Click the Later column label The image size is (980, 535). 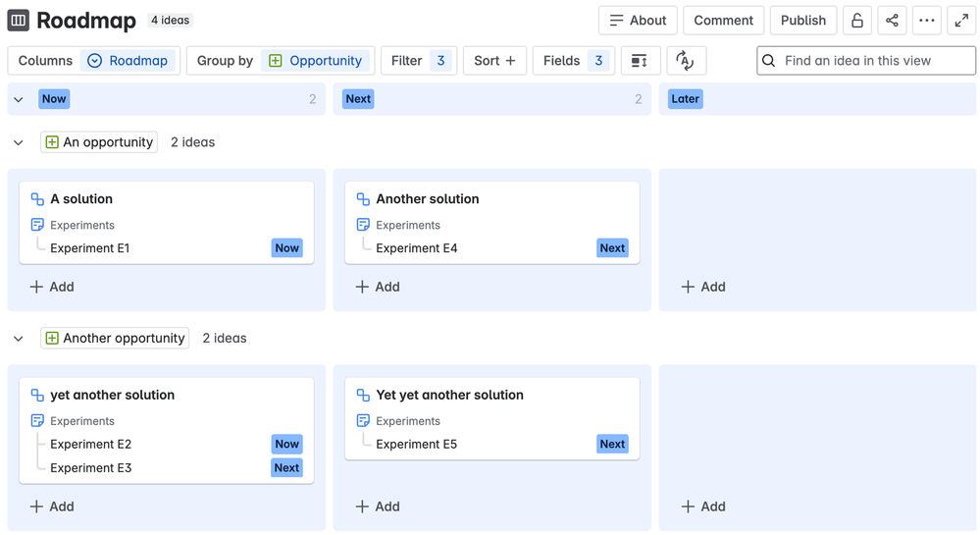pos(686,99)
